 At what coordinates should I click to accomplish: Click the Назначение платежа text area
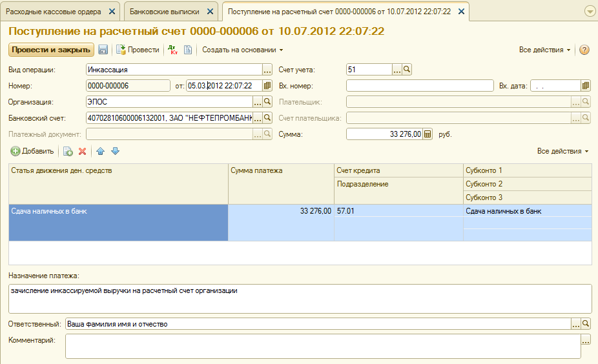pos(300,298)
